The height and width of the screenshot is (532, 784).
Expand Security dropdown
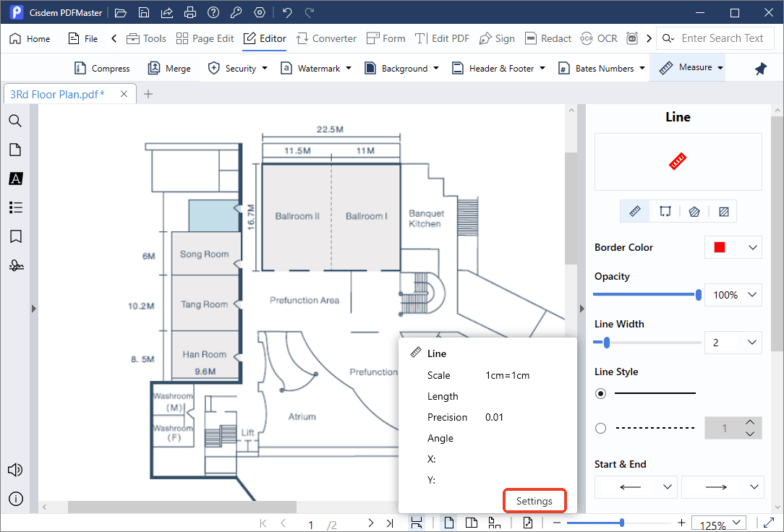click(x=264, y=69)
